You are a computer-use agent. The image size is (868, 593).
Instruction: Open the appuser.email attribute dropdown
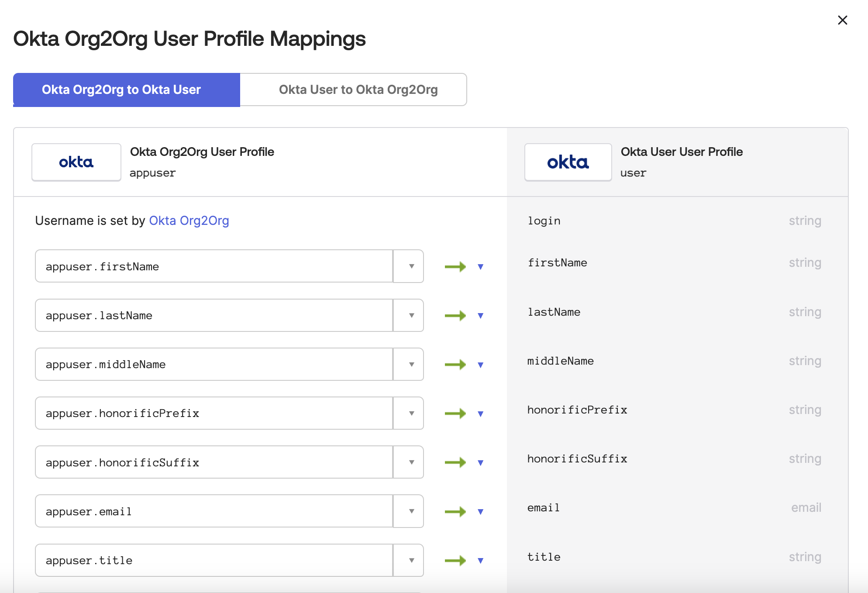tap(409, 511)
